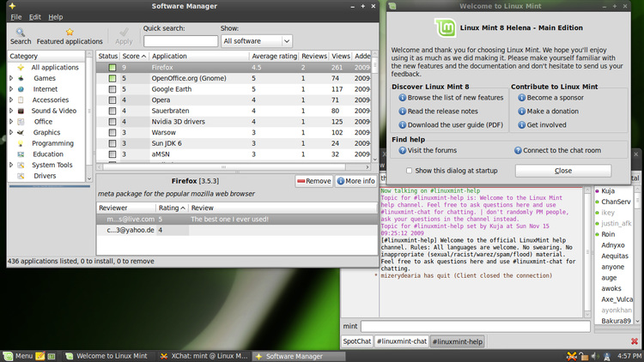Click the application list horizontal scrollbar
This screenshot has height=362, width=644.
(x=224, y=166)
